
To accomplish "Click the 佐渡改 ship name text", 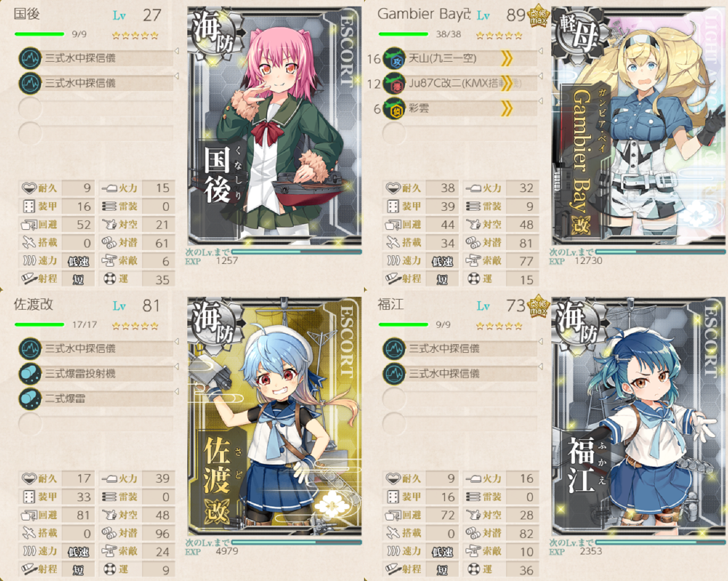I will coord(34,304).
